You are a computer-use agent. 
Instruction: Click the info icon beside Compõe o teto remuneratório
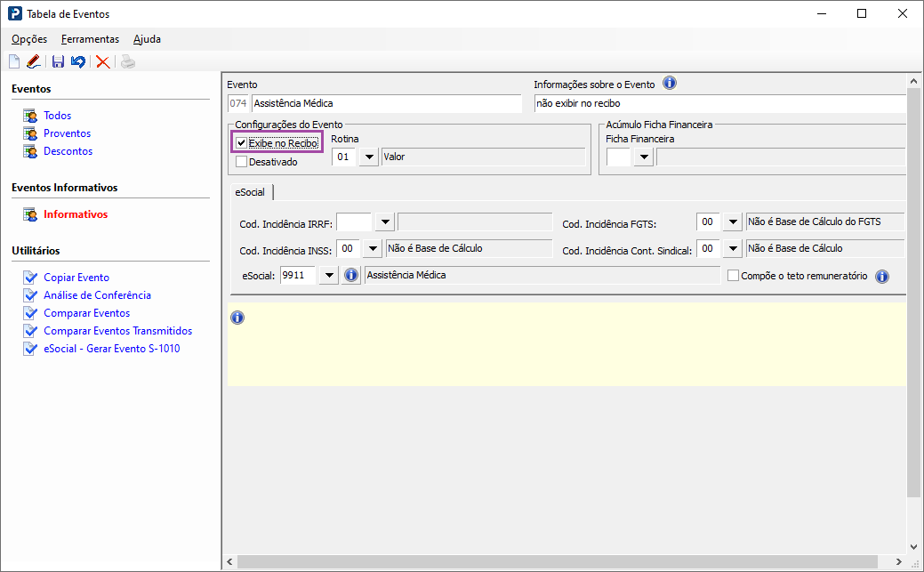pyautogui.click(x=881, y=276)
